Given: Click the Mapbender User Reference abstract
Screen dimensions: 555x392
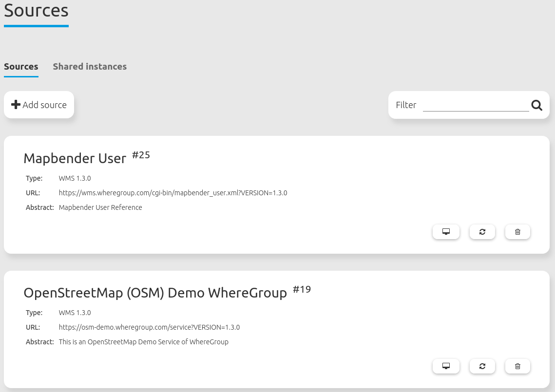Looking at the screenshot, I should click(x=100, y=207).
